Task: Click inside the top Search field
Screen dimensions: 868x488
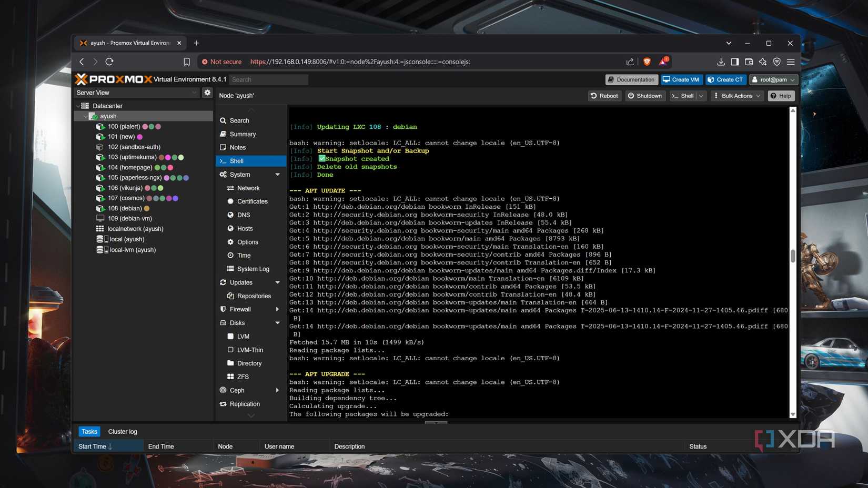Action: 268,79
